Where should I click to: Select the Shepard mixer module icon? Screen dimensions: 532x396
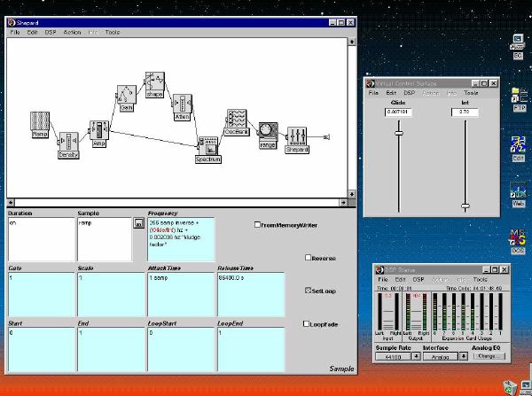point(297,136)
